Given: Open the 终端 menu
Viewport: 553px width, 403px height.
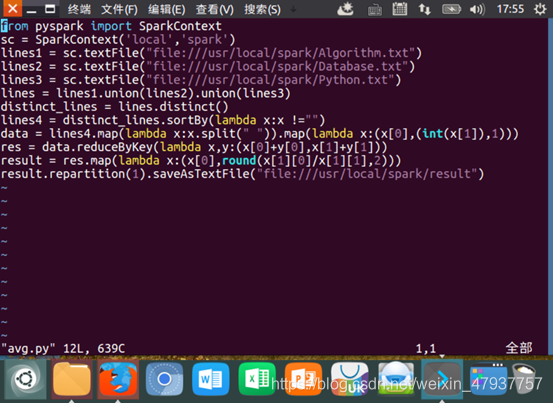Looking at the screenshot, I should pyautogui.click(x=79, y=9).
